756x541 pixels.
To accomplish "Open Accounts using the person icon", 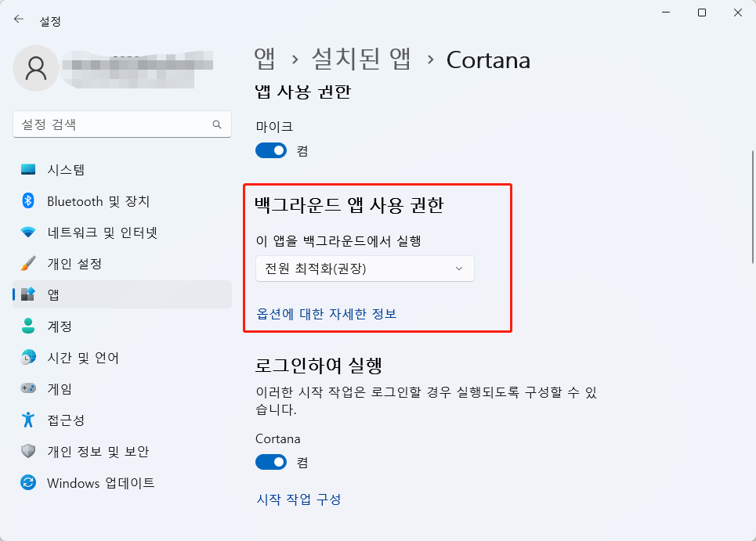I will tap(28, 326).
